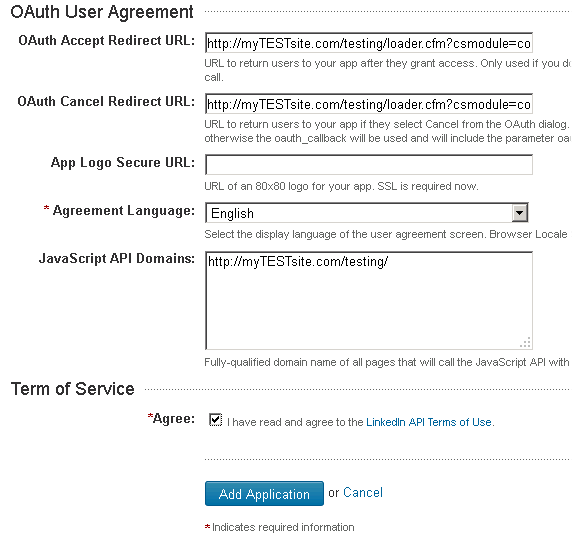This screenshot has width=572, height=537.
Task: Click the Term of Service heading
Action: pos(73,389)
